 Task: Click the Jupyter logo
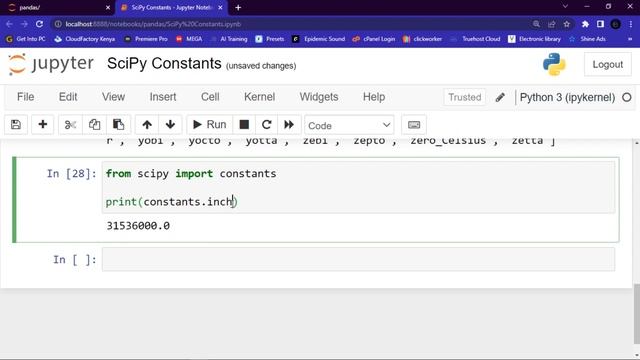(51, 64)
